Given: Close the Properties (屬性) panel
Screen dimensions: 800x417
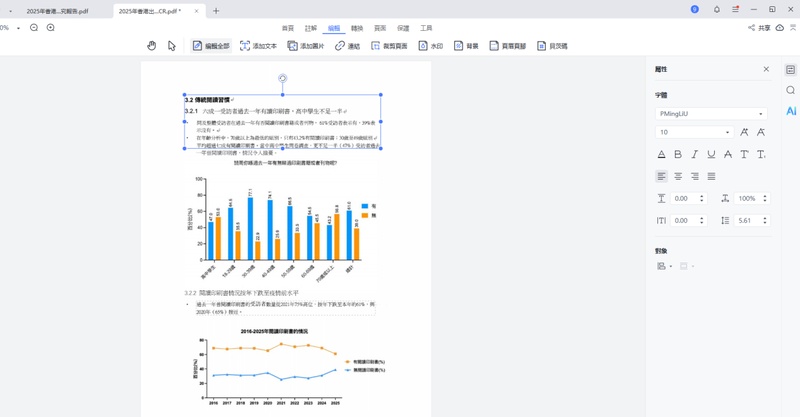Looking at the screenshot, I should click(766, 69).
